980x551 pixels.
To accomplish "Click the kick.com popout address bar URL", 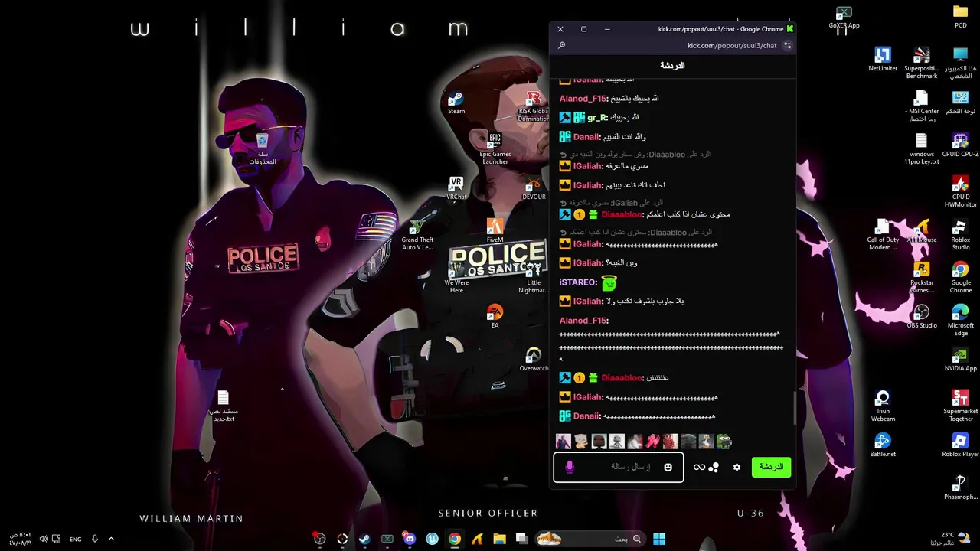I will point(732,45).
